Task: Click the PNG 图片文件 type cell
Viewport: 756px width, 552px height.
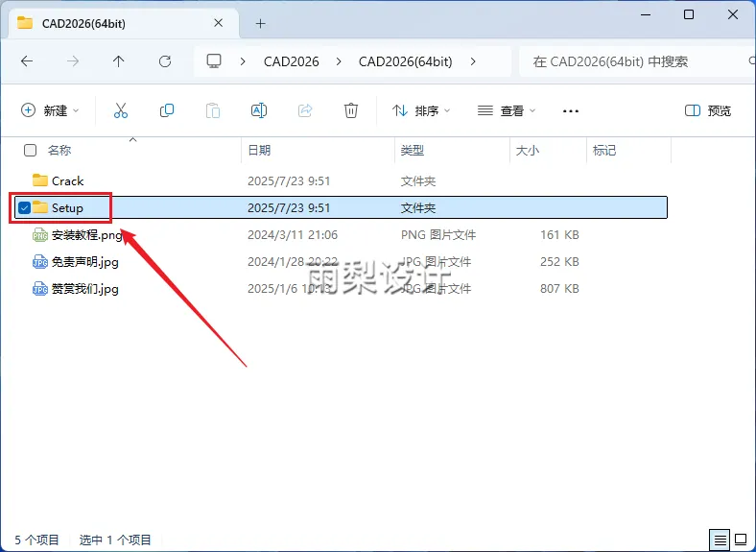Action: point(438,235)
